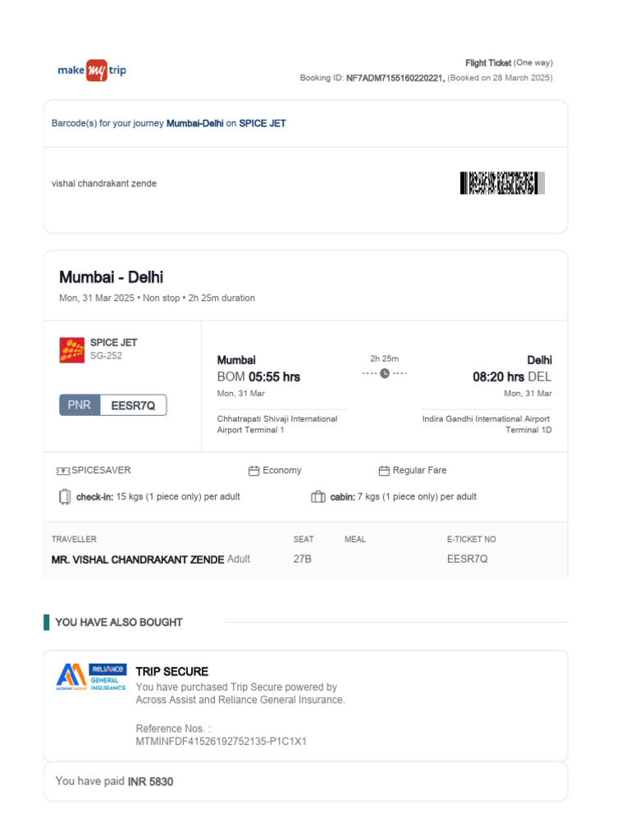This screenshot has width=630, height=840.
Task: Click the INR 5830 paid amount
Action: click(x=150, y=782)
